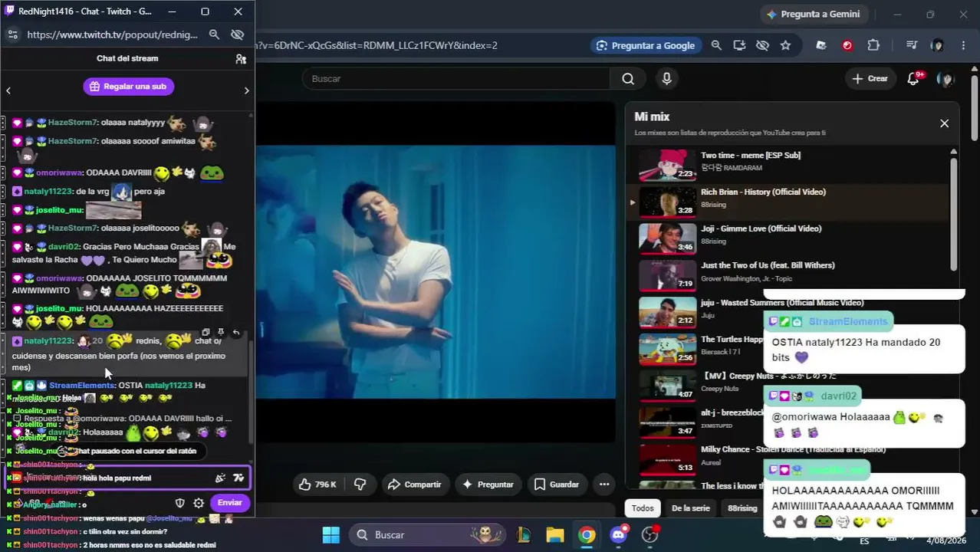Click the Windows taskbar Buscar search box
Viewport: 980px width, 552px height.
[428, 534]
